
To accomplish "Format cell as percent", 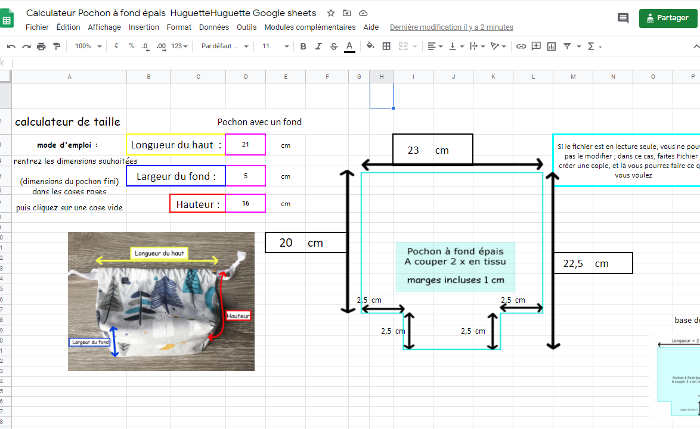I will pyautogui.click(x=131, y=46).
